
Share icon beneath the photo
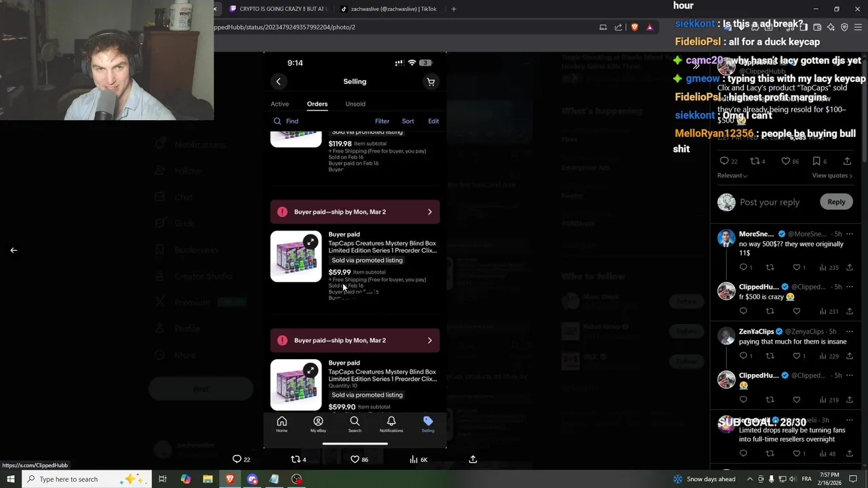(x=473, y=460)
